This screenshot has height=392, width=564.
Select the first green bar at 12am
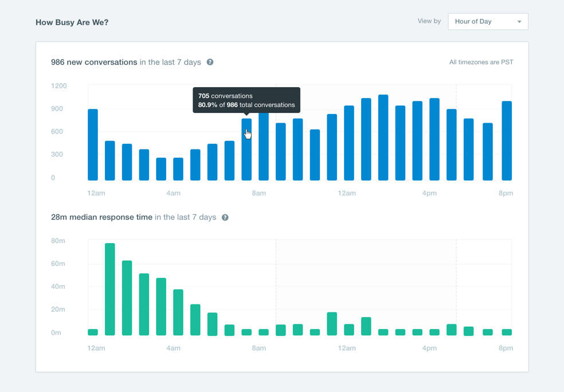(x=93, y=332)
